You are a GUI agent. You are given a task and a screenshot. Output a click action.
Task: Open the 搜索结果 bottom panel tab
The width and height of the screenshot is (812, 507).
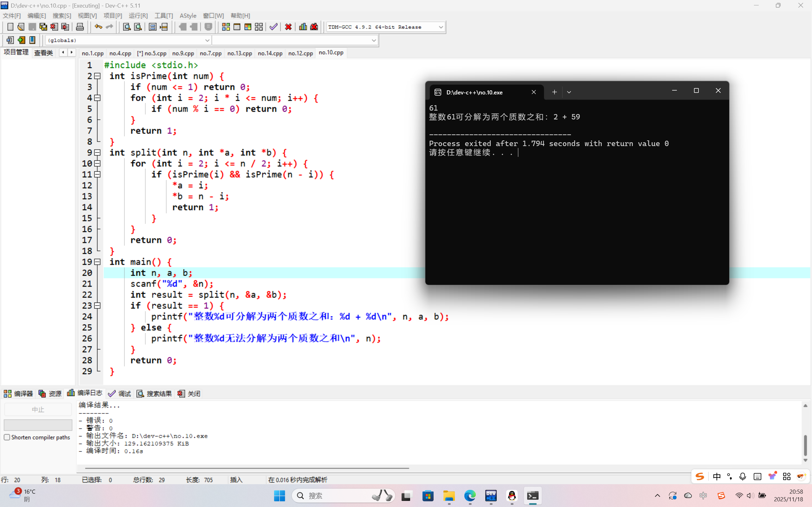(155, 394)
